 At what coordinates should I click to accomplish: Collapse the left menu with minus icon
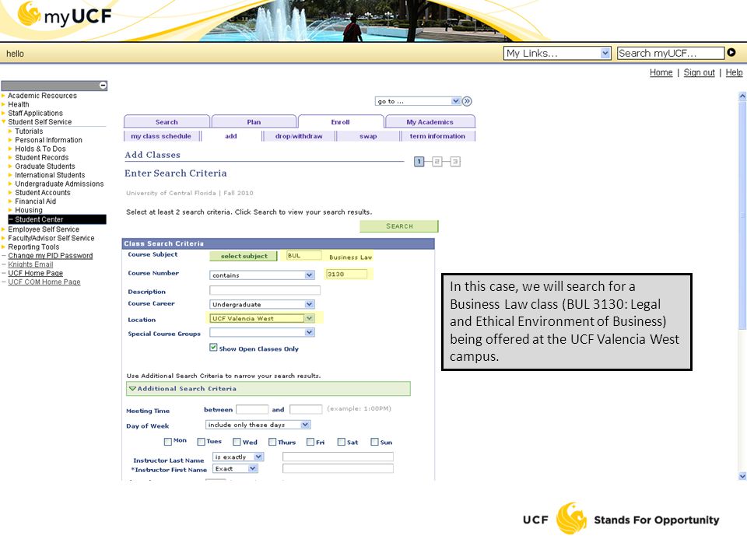click(103, 86)
